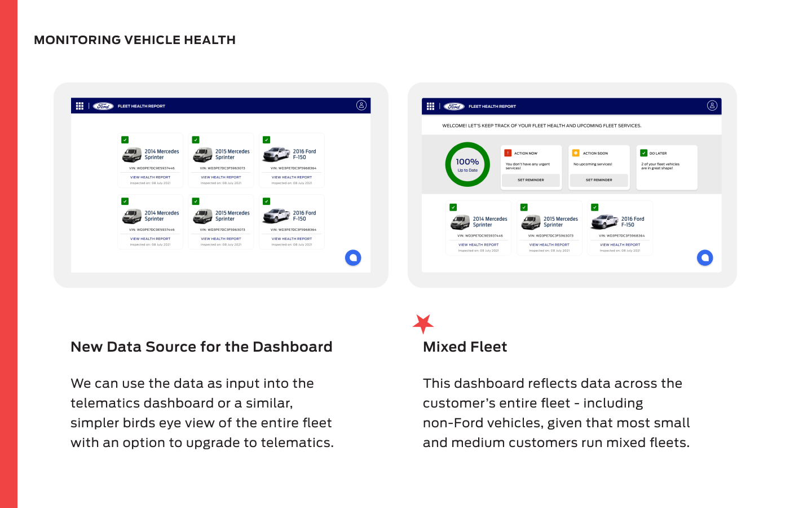Open user profile icon in right dashboard
This screenshot has width=812, height=508.
712,106
